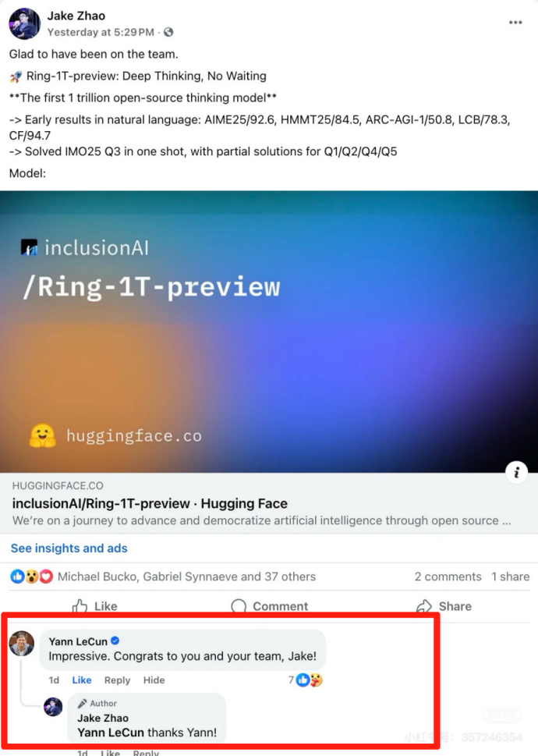Click the wow reaction emoji icon

click(x=32, y=576)
